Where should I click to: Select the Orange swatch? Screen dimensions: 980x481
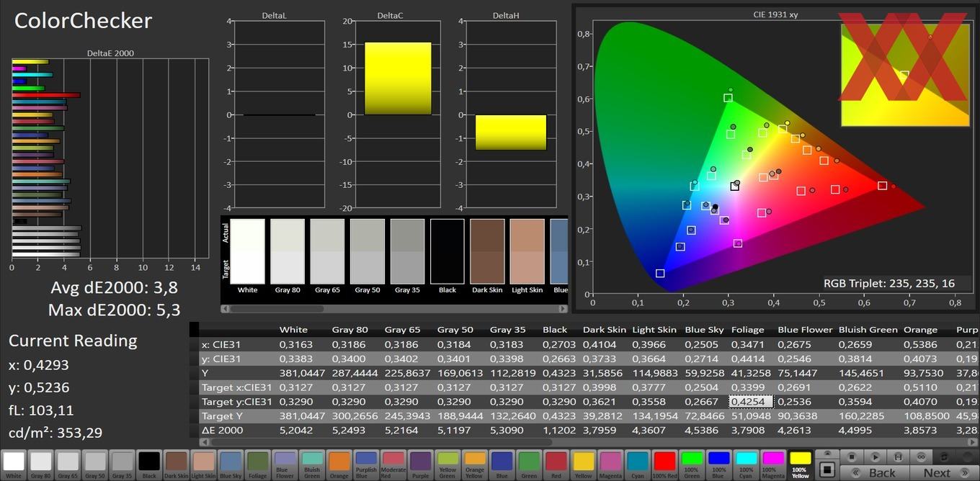click(x=339, y=464)
